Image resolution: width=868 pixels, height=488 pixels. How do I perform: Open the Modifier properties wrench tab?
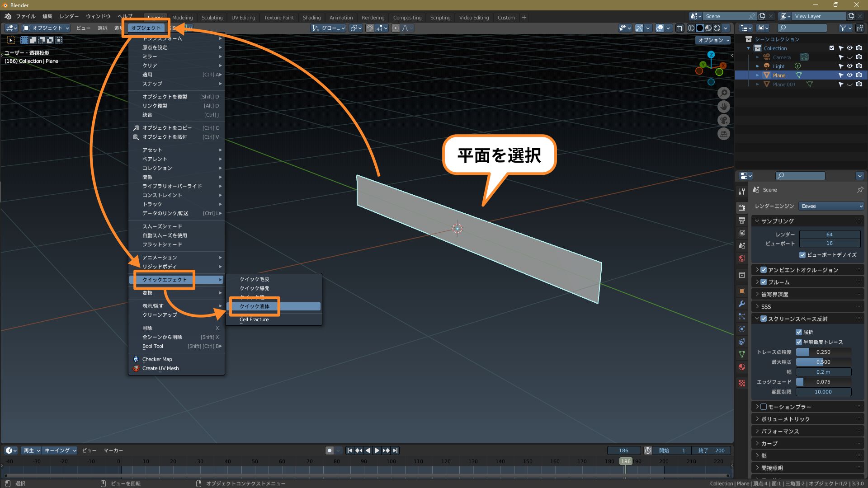pos(742,304)
